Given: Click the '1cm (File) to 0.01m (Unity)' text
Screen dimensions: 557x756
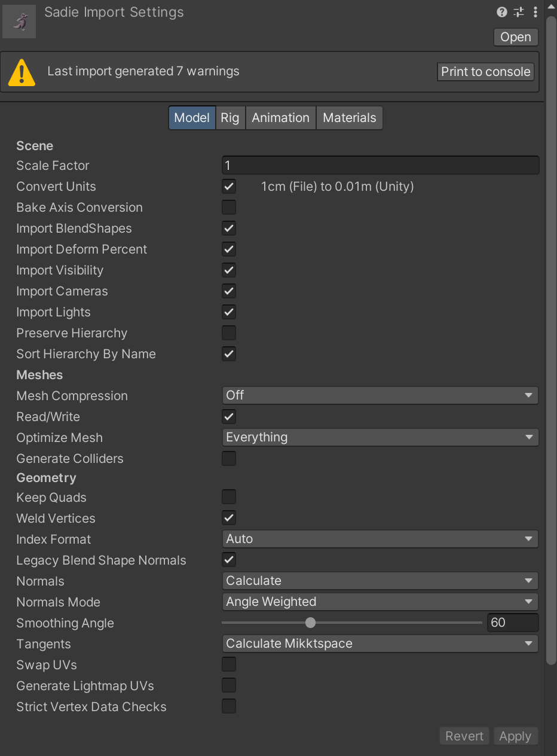Looking at the screenshot, I should (338, 187).
